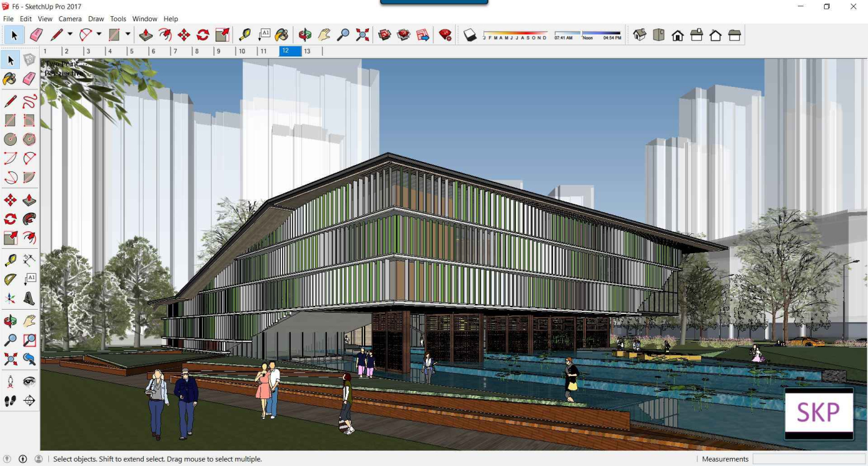
Task: Select the Walk footprints tool
Action: click(11, 401)
